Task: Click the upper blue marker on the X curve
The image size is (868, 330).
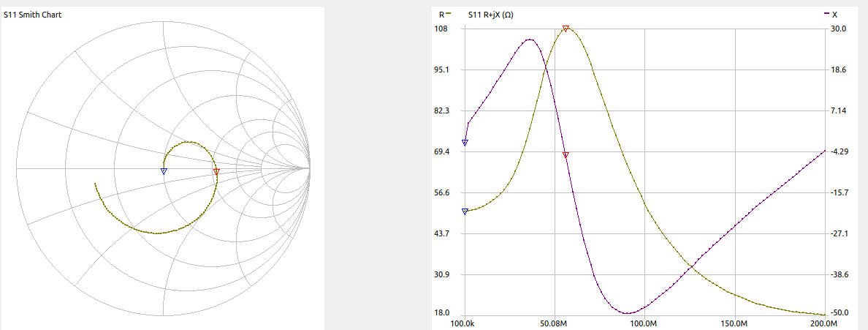Action: [x=465, y=143]
